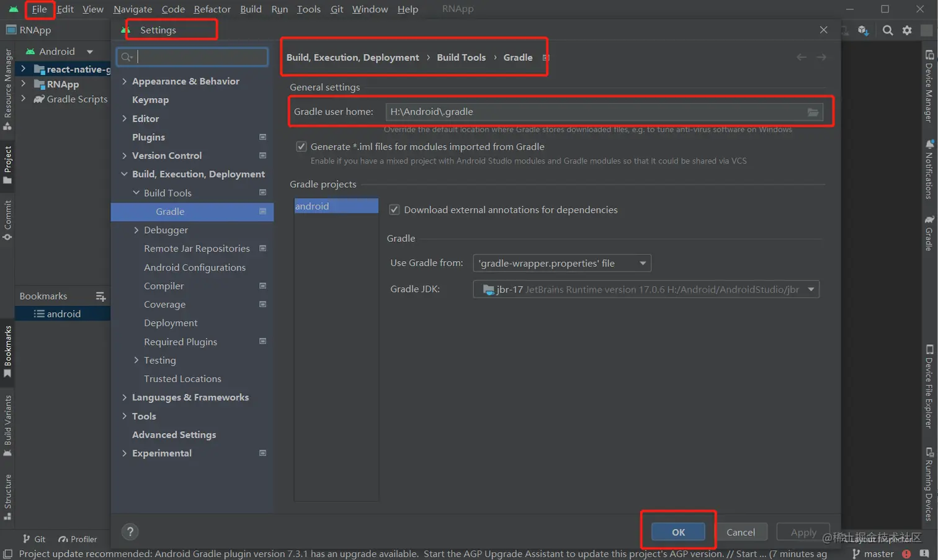Select android bookmark entry

pyautogui.click(x=63, y=314)
